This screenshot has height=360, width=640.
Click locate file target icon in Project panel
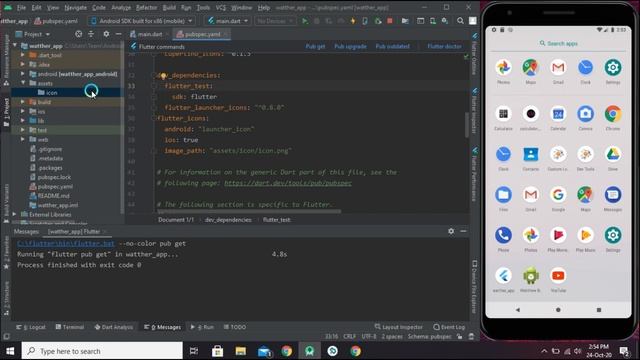click(x=78, y=34)
